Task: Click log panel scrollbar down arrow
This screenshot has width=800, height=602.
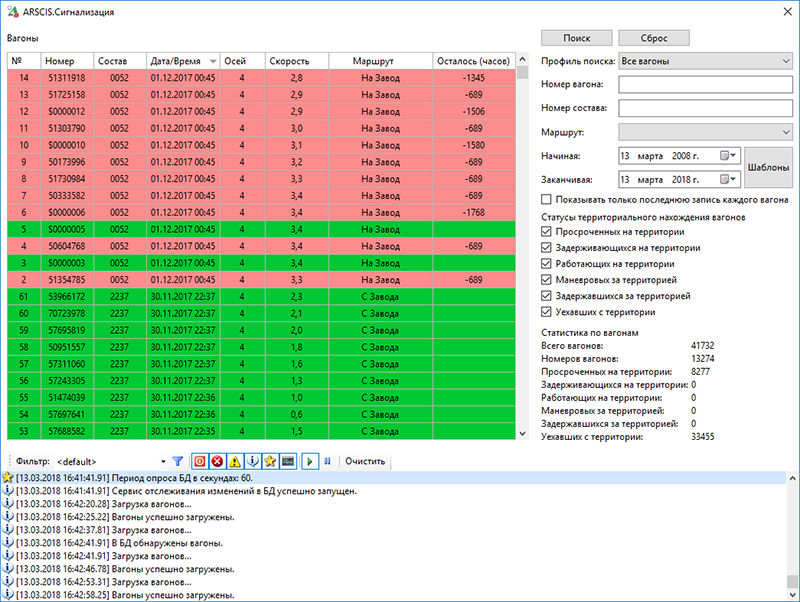Action: pos(792,595)
